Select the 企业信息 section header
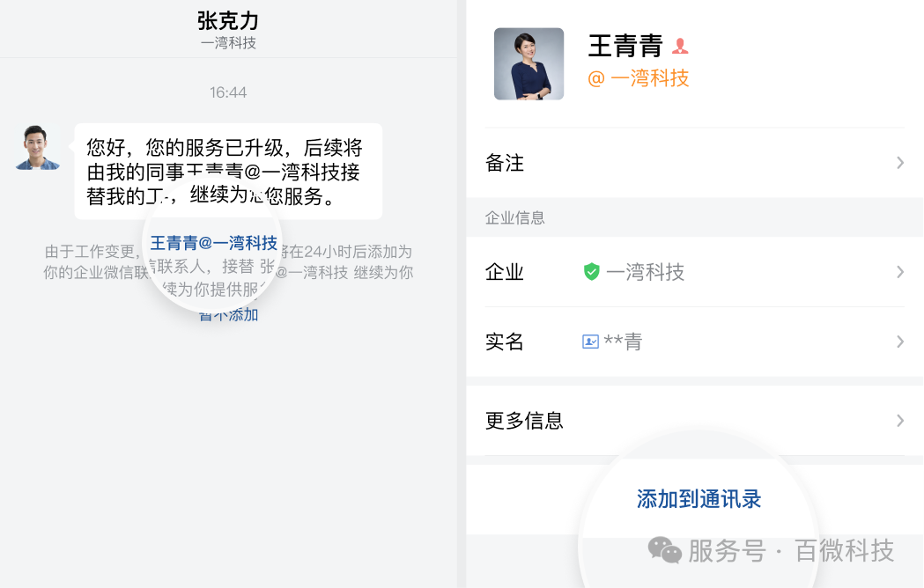This screenshot has height=588, width=924. [x=514, y=217]
